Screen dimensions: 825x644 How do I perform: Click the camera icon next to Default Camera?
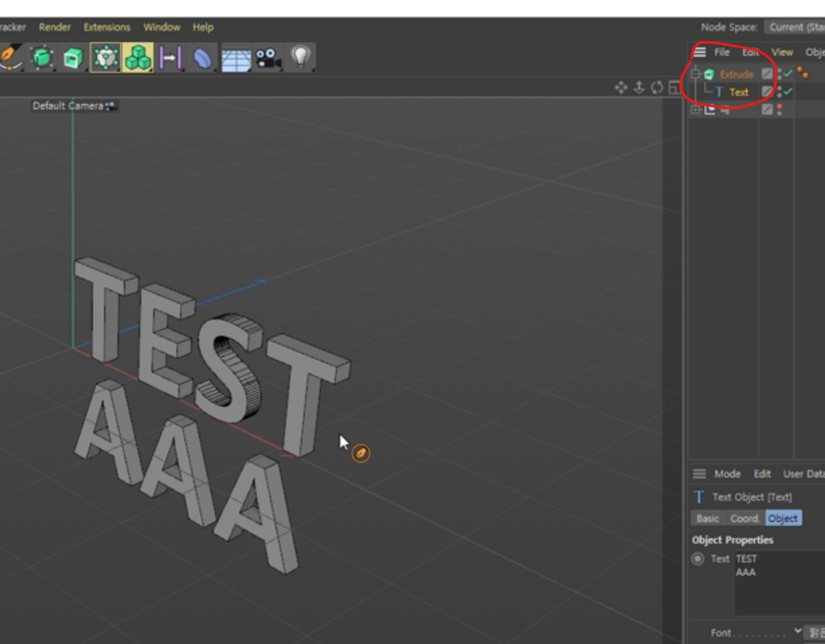pyautogui.click(x=111, y=106)
